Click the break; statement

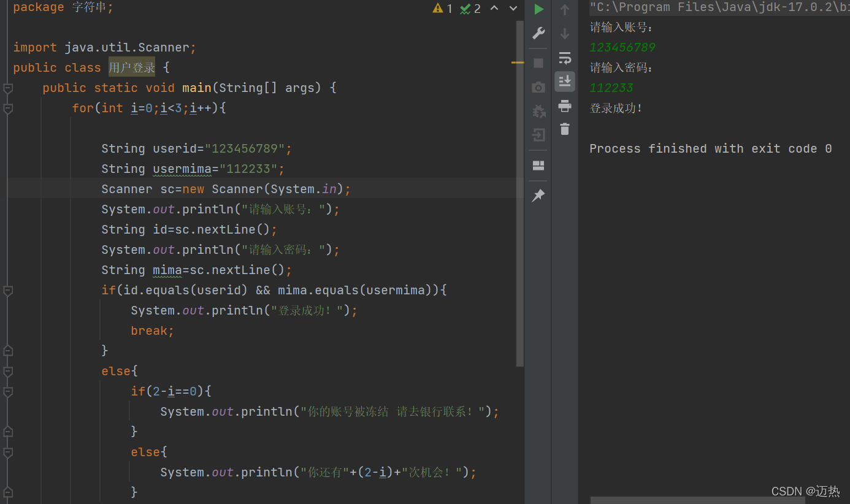coord(153,330)
